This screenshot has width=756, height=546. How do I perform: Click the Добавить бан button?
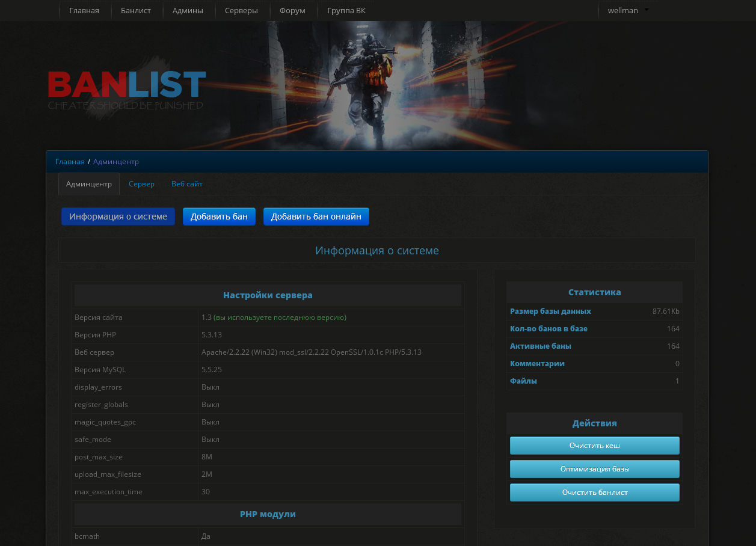[219, 216]
